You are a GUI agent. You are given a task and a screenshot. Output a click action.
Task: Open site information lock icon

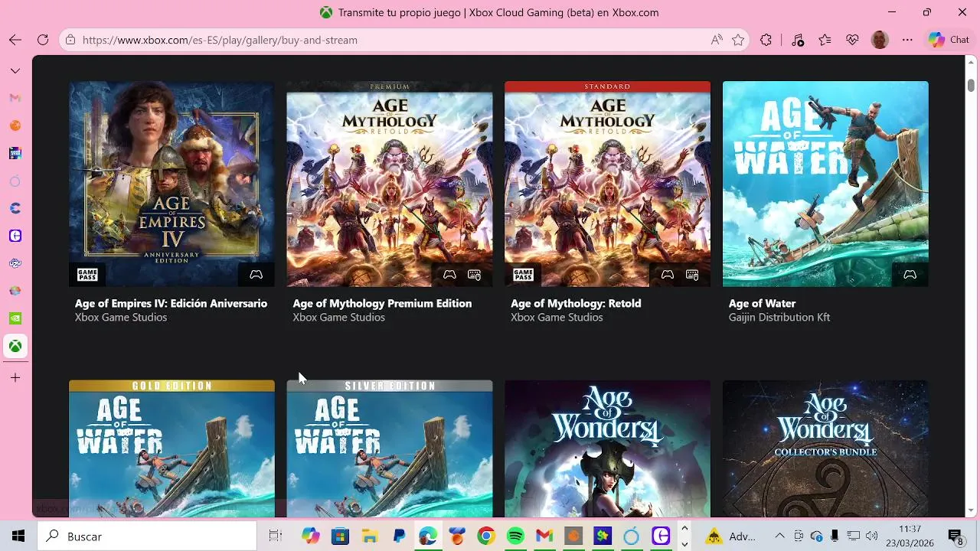(71, 40)
